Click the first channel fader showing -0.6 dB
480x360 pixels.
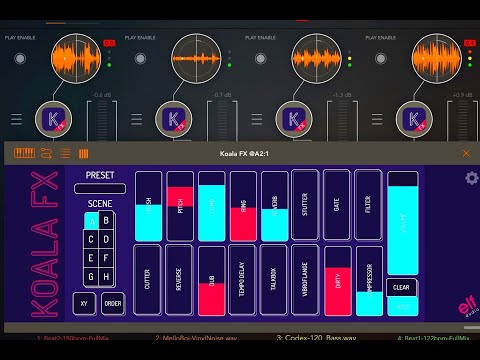pyautogui.click(x=102, y=121)
